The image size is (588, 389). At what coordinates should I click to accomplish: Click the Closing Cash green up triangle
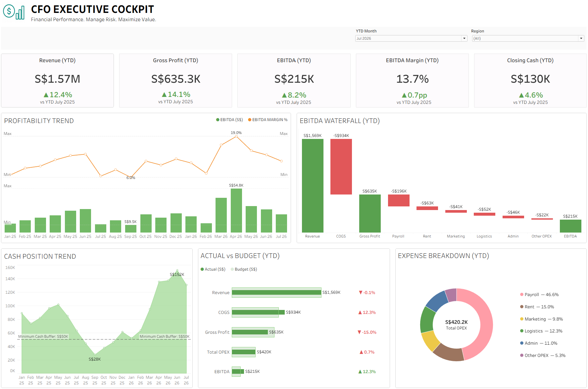(x=521, y=95)
